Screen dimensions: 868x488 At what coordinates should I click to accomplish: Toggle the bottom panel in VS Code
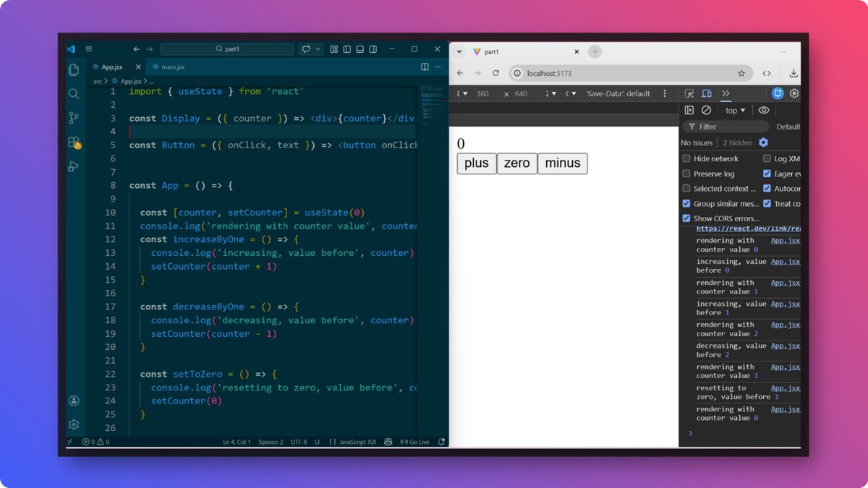click(359, 49)
